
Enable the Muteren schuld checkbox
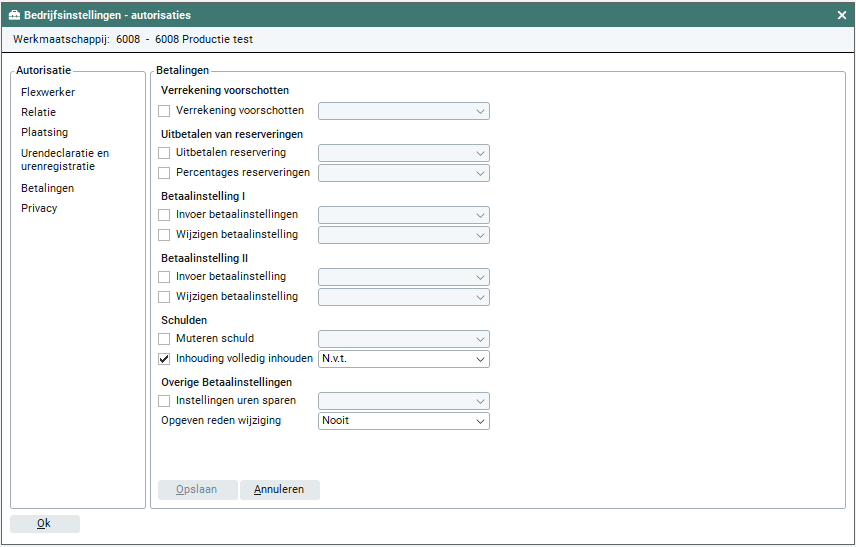(165, 339)
